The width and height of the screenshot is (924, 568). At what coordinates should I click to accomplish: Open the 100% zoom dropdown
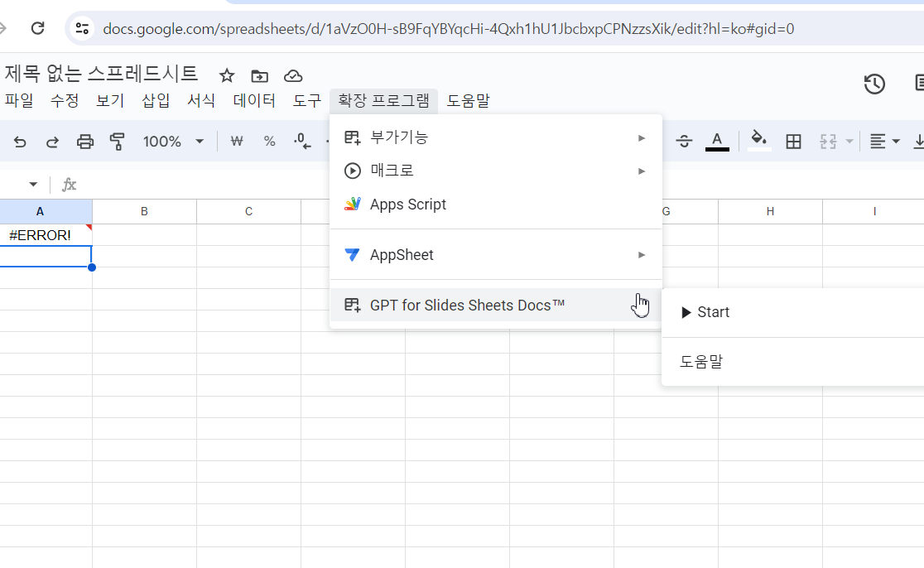click(x=173, y=142)
